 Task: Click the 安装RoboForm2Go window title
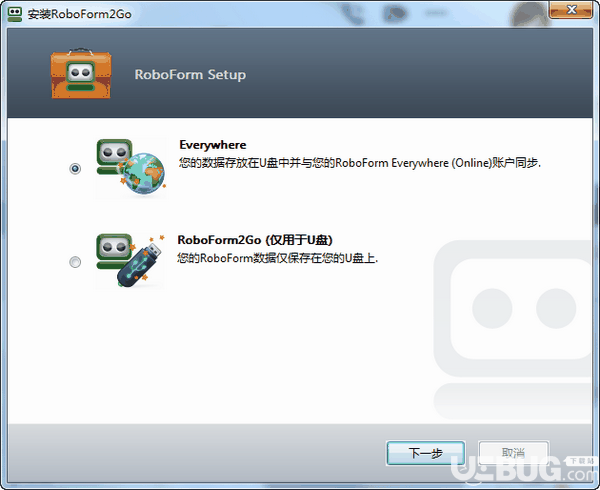click(80, 14)
